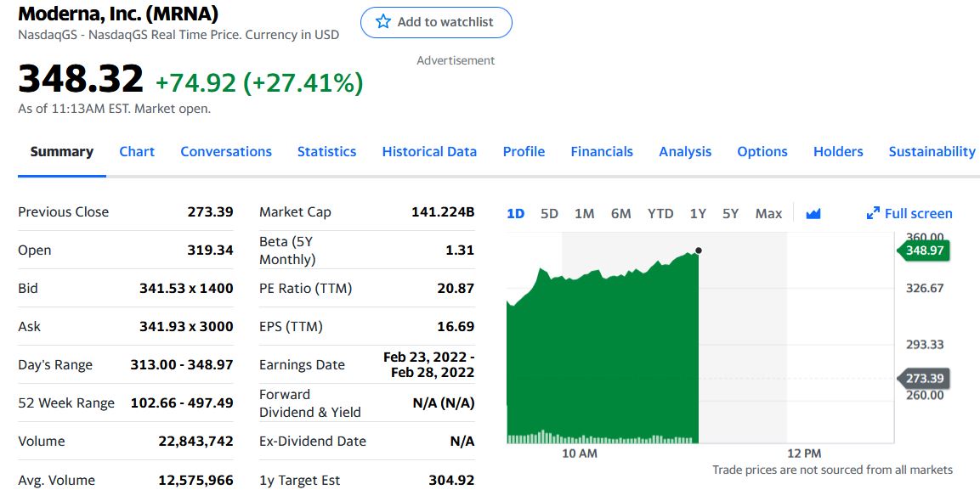Click the Earnings Date value
Viewport: 980px width, 501px height.
pos(428,365)
